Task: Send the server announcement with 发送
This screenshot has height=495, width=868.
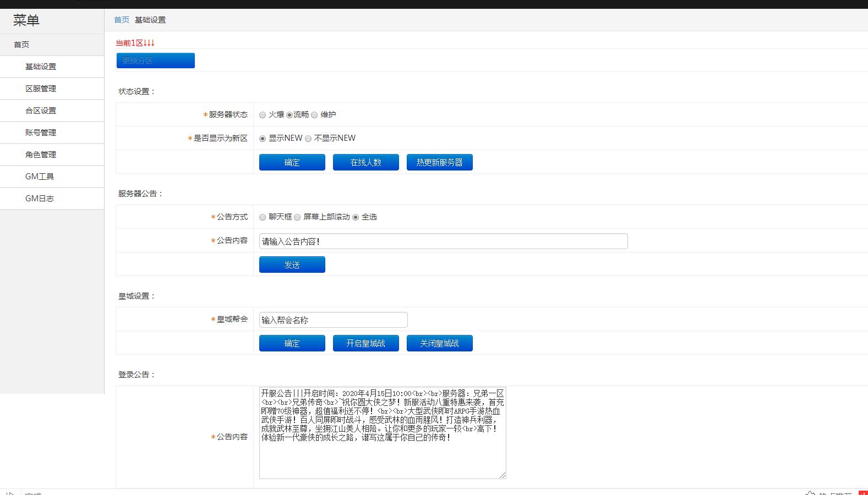Action: 292,265
